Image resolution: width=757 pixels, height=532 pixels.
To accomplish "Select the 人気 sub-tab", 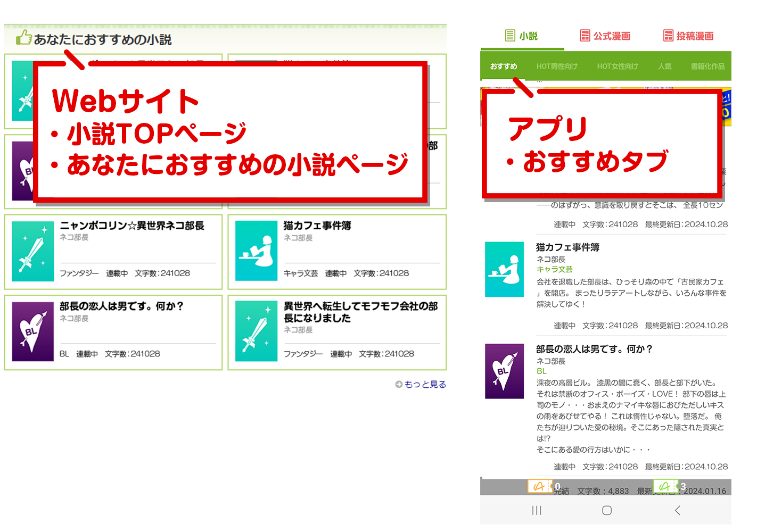I will (665, 66).
